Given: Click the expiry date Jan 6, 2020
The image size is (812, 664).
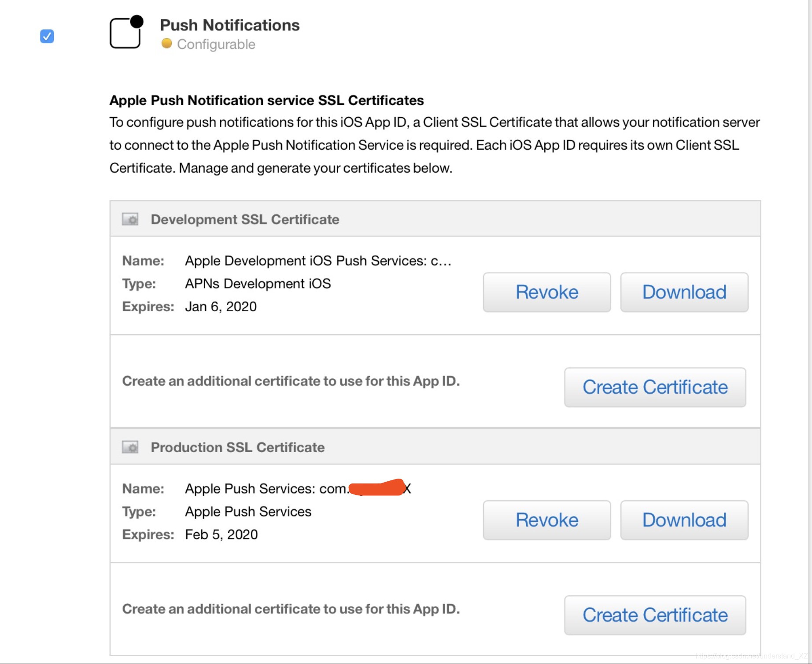Looking at the screenshot, I should tap(221, 306).
